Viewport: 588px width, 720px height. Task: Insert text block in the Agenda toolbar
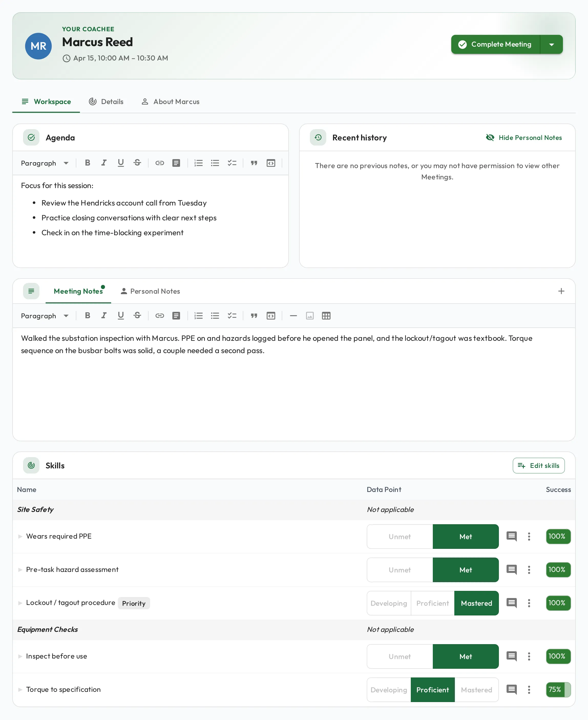(x=176, y=163)
